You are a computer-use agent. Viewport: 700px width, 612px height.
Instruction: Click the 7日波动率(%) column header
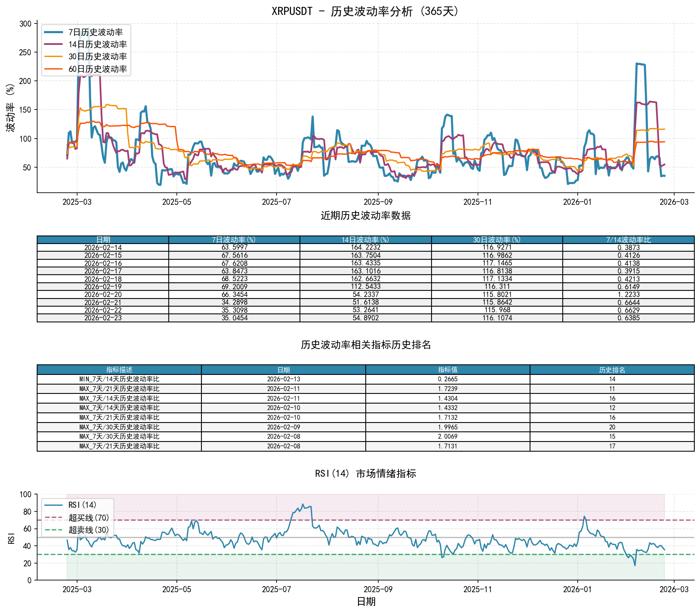233,240
